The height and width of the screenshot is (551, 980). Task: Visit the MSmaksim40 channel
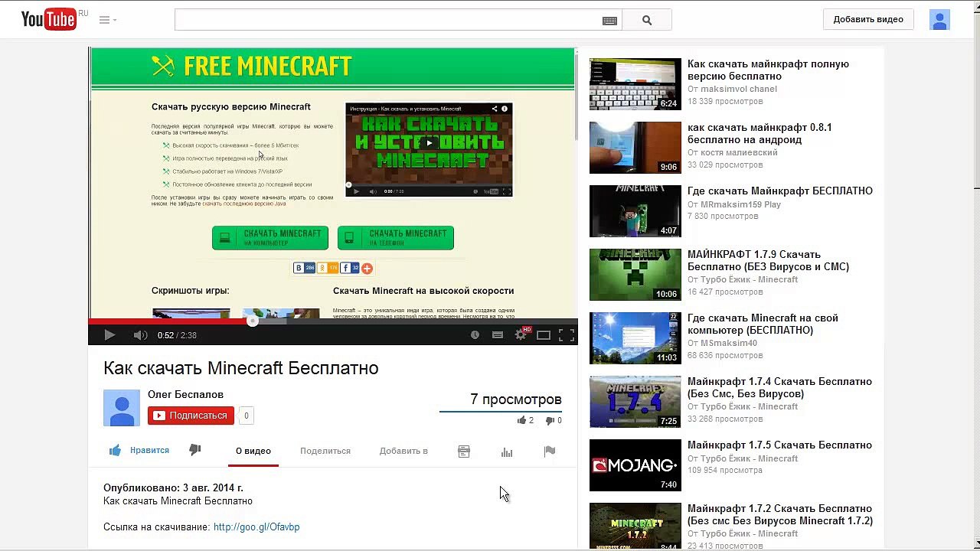click(728, 343)
